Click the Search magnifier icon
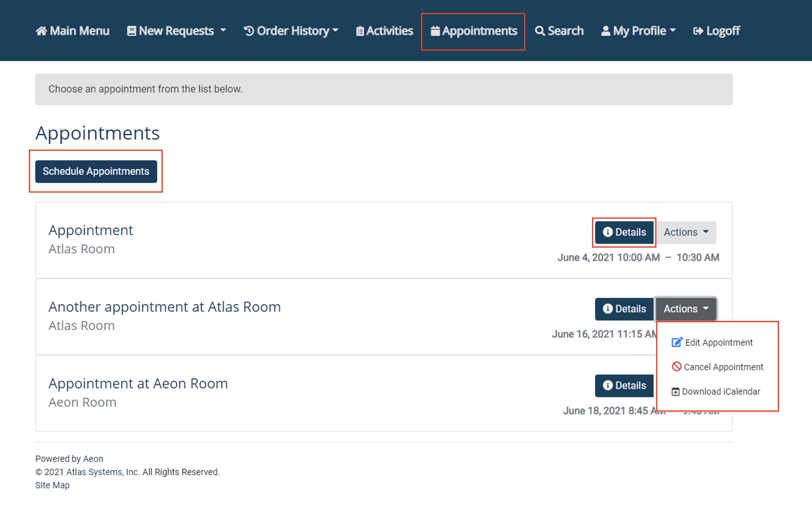This screenshot has height=516, width=812. 540,31
